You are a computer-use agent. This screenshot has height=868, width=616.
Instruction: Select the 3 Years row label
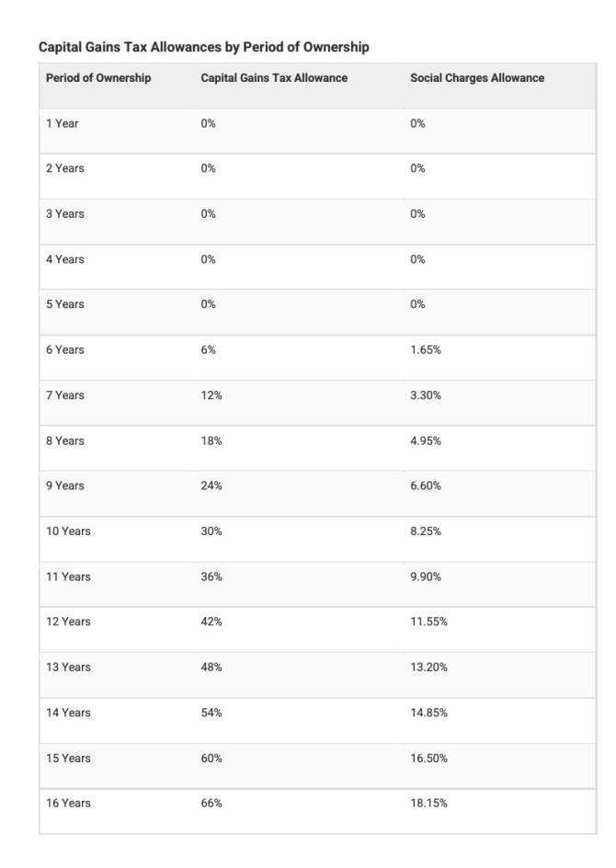[65, 214]
